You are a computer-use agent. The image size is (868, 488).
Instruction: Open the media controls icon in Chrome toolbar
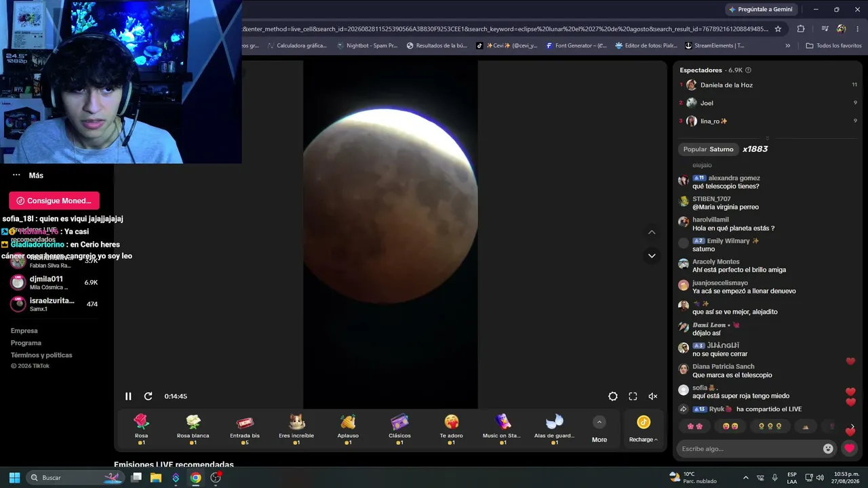(x=825, y=29)
